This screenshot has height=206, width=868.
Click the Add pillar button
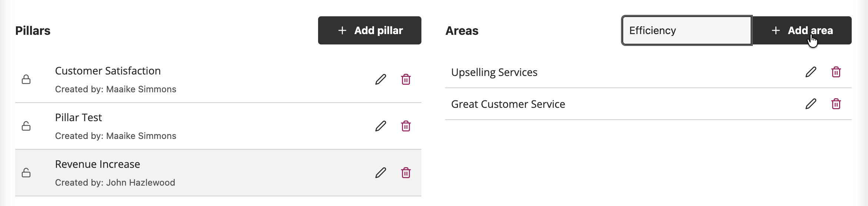tap(370, 30)
